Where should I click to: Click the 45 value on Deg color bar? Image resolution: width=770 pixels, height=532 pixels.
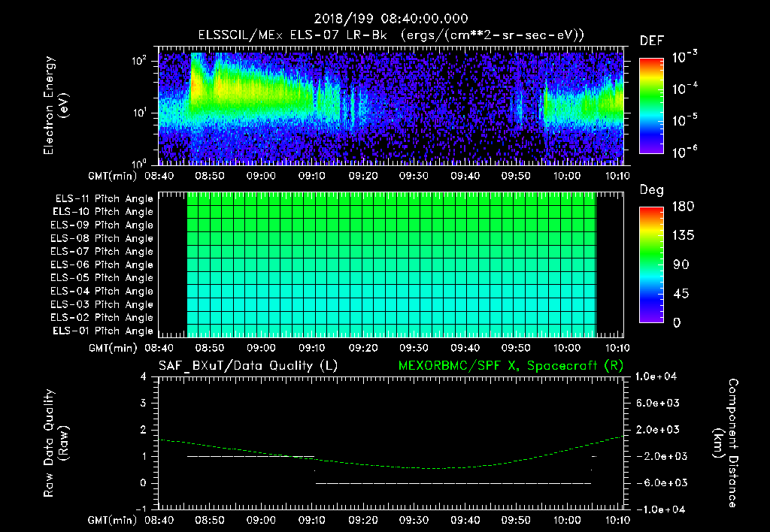[x=681, y=294]
